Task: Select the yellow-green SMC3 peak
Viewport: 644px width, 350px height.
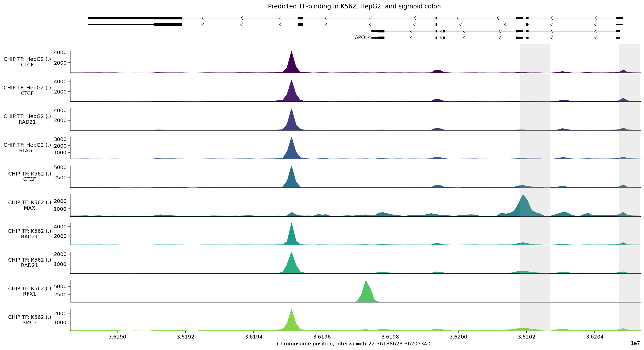Action: tap(292, 322)
